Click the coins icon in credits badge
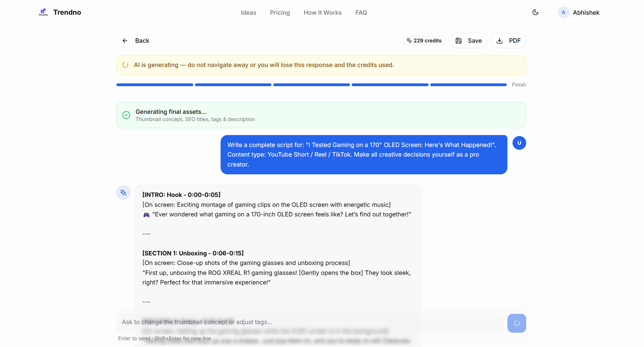 click(409, 41)
